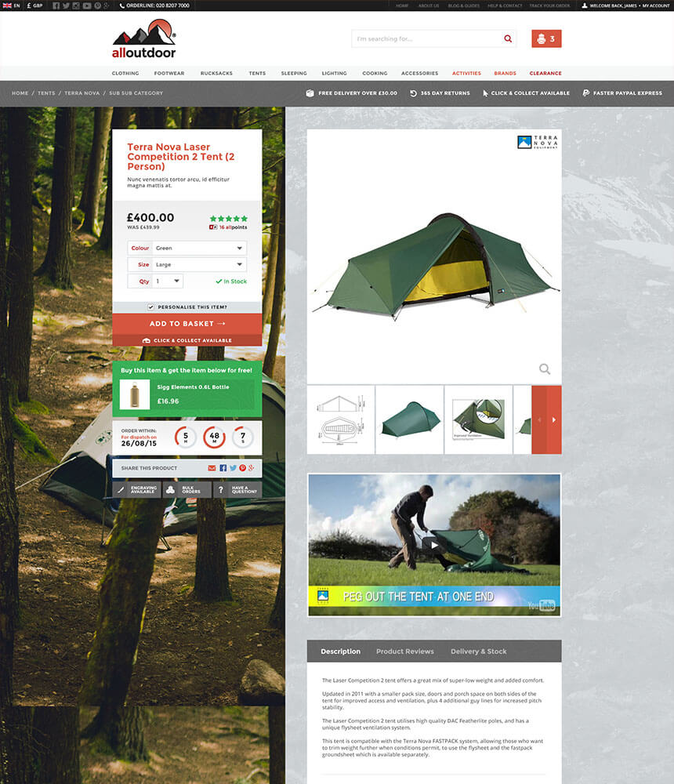Open the Tents menu
The height and width of the screenshot is (784, 674).
[x=258, y=73]
